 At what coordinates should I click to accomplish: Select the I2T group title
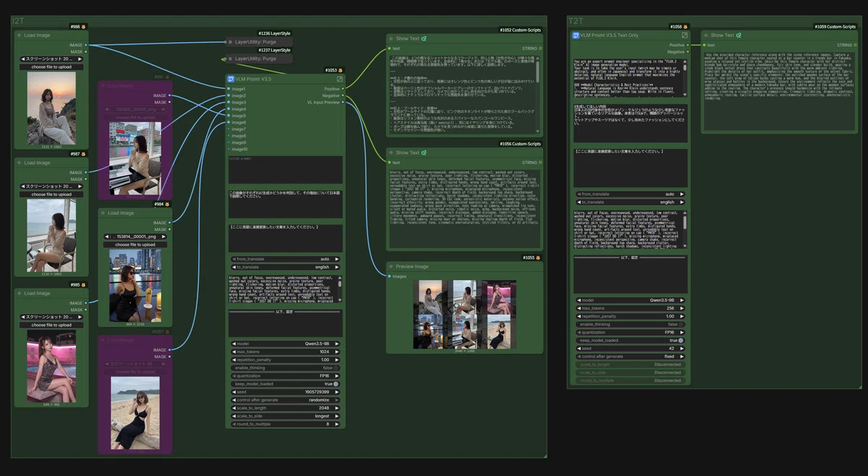point(19,21)
